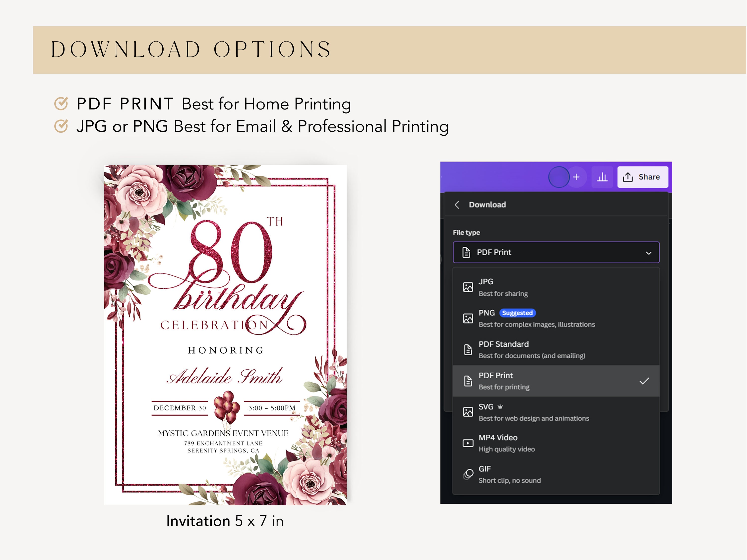Click the Suggested badge next to PNG
747x560 pixels.
[x=518, y=313]
